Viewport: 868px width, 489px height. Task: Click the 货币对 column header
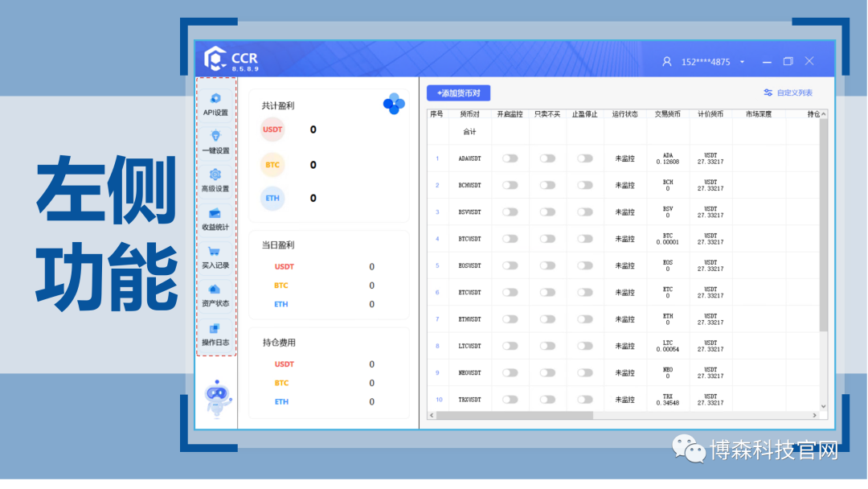click(x=469, y=114)
